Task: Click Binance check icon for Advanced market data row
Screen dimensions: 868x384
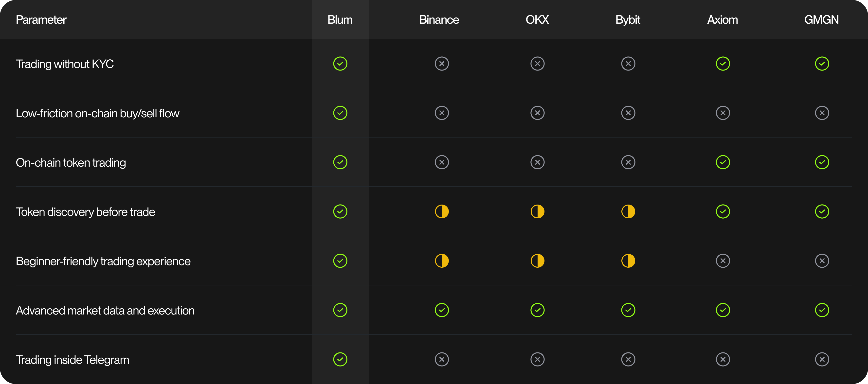Action: pyautogui.click(x=441, y=310)
